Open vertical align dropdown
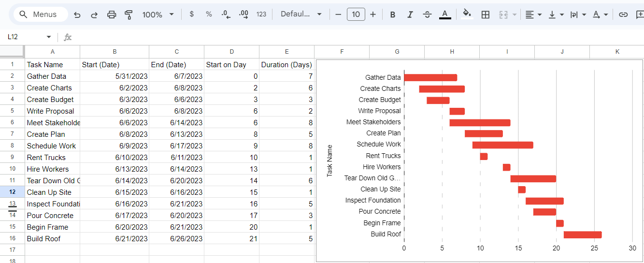The image size is (644, 263). pos(556,15)
